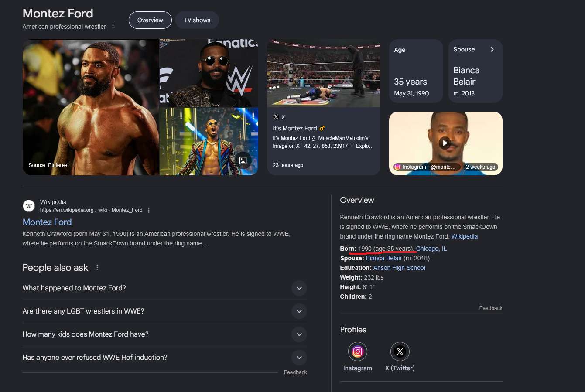Click the "Height: 6′ 1″" row
The width and height of the screenshot is (585, 392).
coord(358,287)
